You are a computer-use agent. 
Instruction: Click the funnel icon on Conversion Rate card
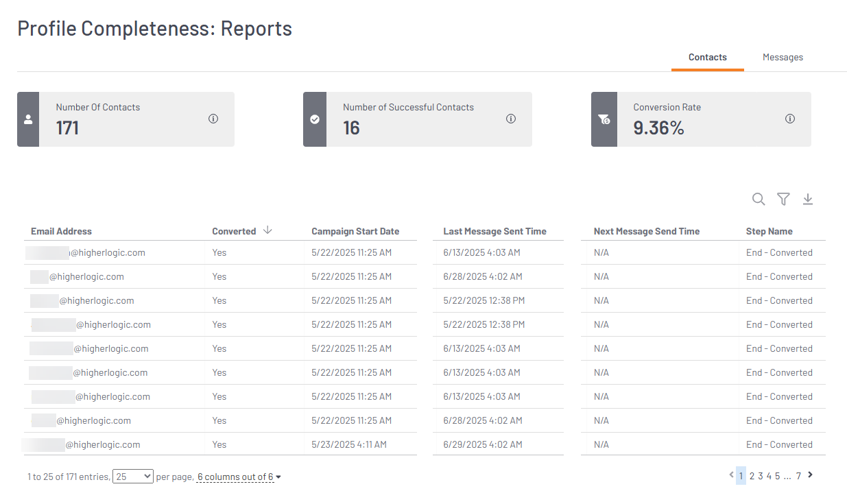point(602,119)
